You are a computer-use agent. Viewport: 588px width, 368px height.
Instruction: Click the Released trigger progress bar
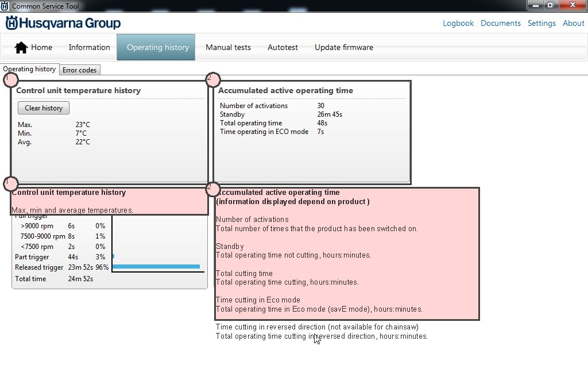[156, 267]
